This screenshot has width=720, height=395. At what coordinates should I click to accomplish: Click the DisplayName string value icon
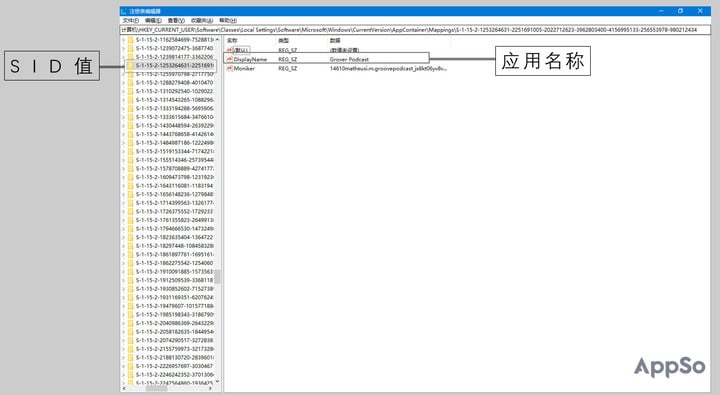[x=230, y=59]
